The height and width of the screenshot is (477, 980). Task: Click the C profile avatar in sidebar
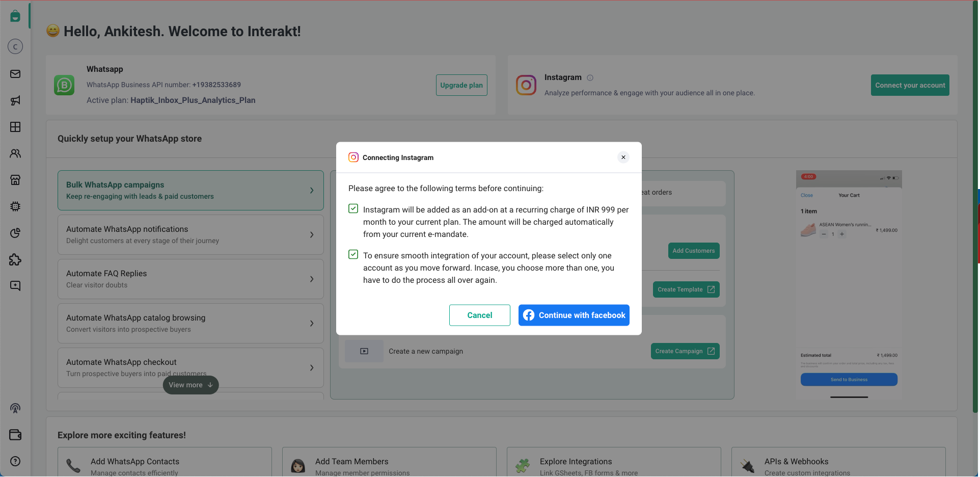click(x=15, y=46)
